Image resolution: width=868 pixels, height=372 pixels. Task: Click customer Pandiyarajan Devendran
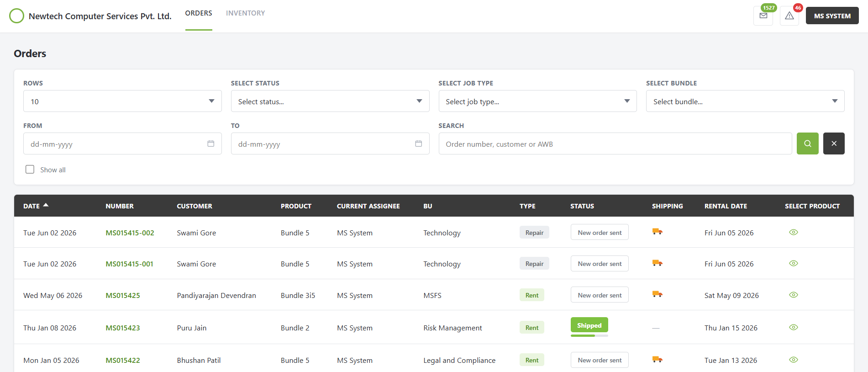pyautogui.click(x=216, y=295)
